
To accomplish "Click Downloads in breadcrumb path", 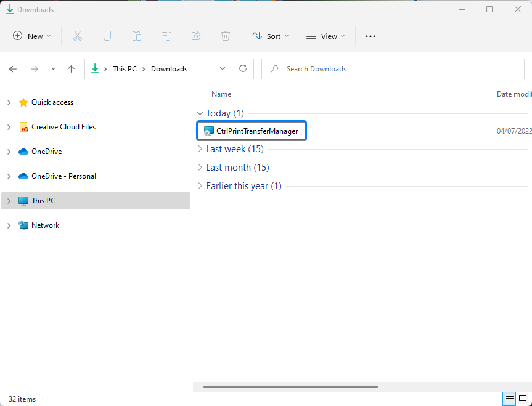I will click(x=169, y=69).
